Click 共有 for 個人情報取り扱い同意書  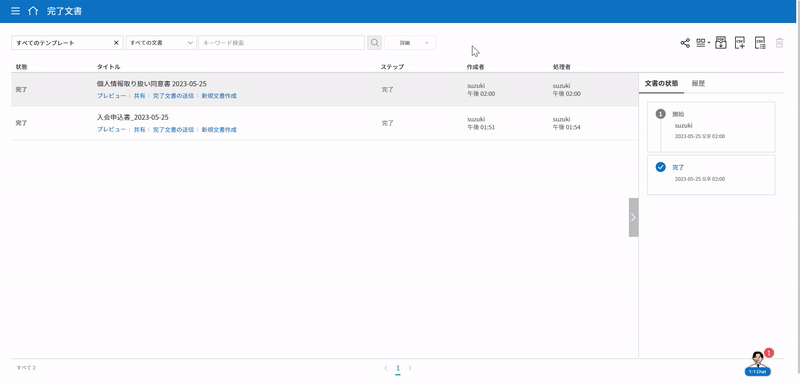tap(139, 95)
